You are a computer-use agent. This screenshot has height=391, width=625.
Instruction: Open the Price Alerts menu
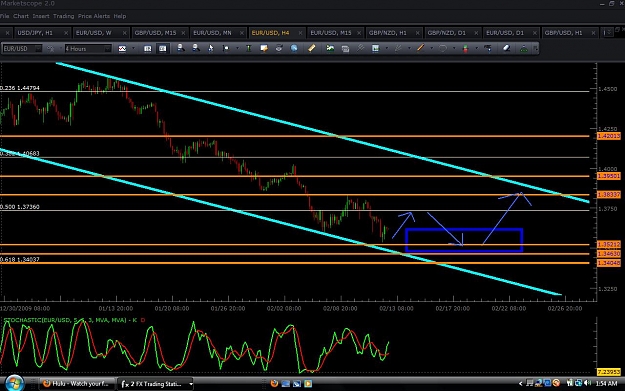(x=94, y=16)
